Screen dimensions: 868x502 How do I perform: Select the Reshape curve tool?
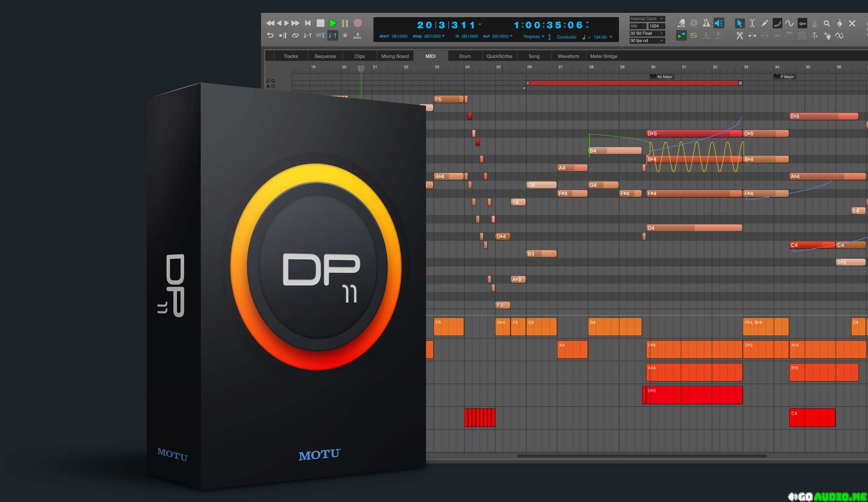point(777,23)
